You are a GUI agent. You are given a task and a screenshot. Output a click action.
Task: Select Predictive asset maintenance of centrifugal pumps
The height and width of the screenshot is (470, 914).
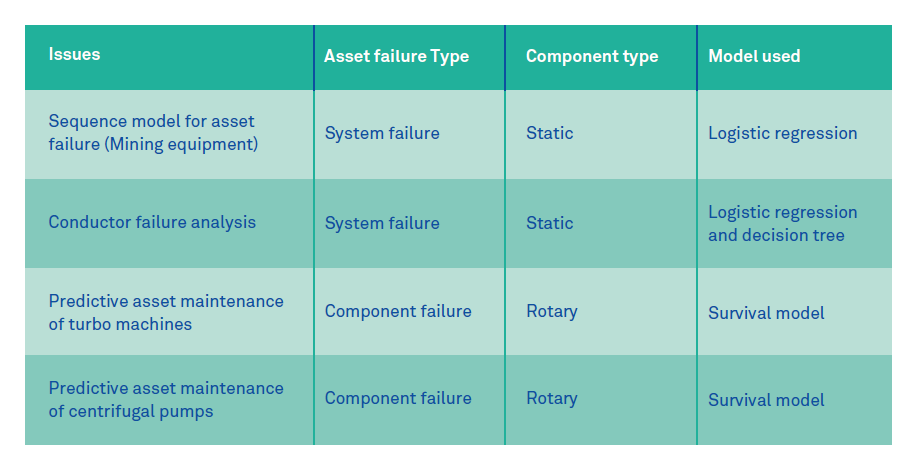(x=166, y=399)
